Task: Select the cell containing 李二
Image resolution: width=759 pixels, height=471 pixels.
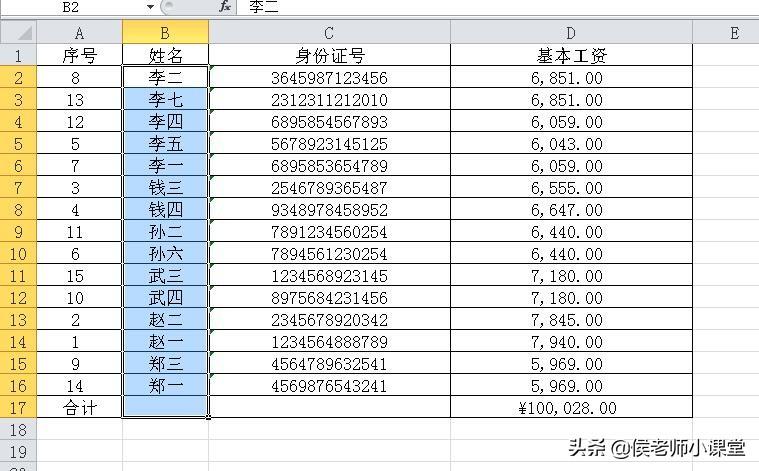Action: [165, 77]
